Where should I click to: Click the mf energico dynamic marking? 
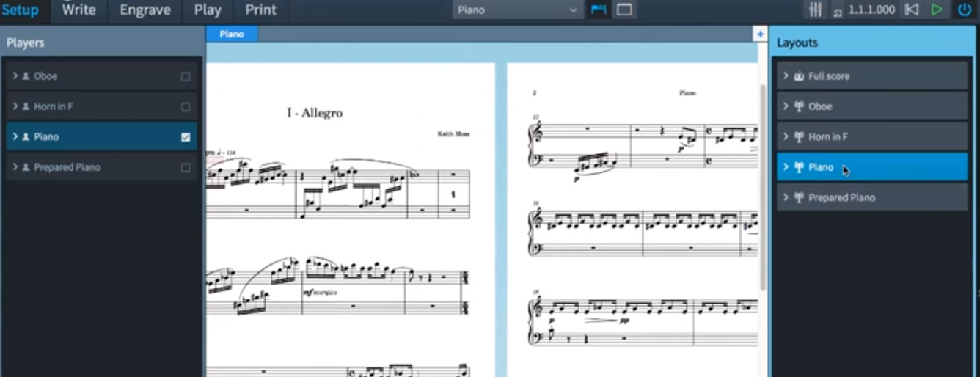click(x=321, y=293)
